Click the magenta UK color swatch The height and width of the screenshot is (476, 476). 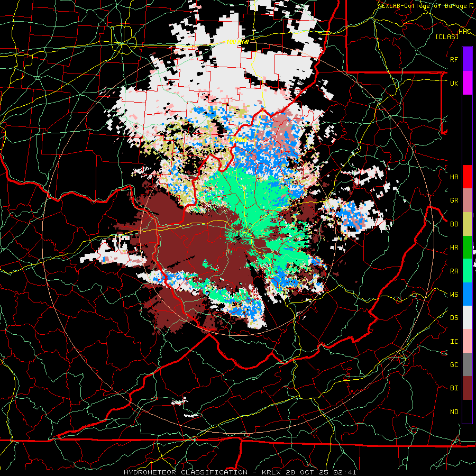467,83
